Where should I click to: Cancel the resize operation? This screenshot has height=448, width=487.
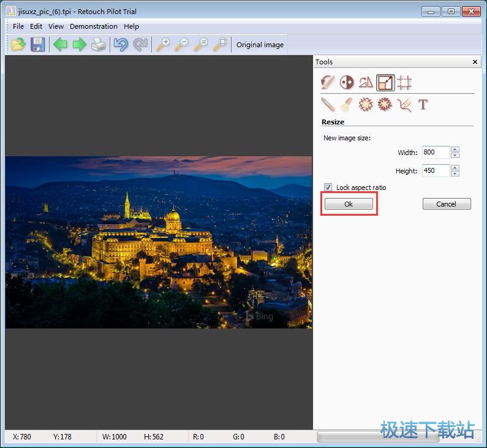(x=447, y=204)
